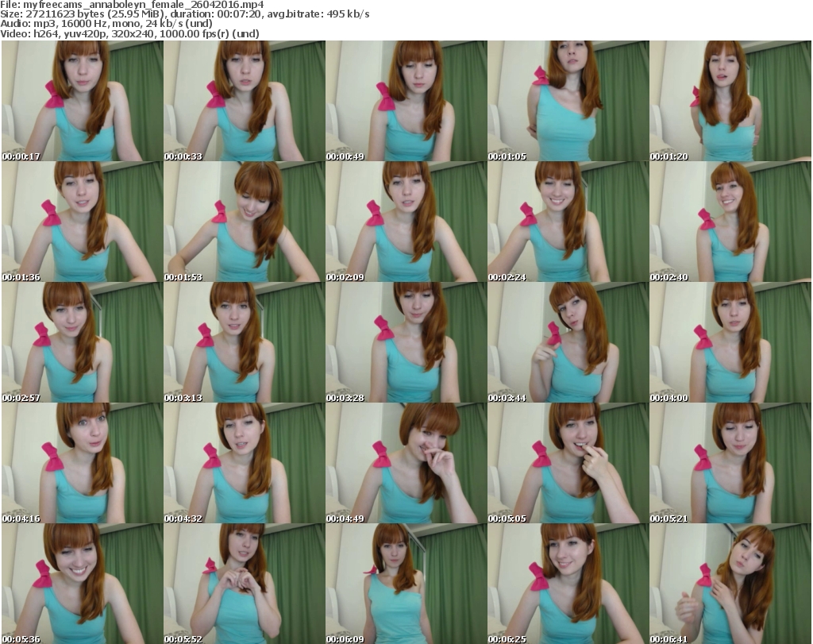The width and height of the screenshot is (813, 644).
Task: Click the thumbnail timestamped 00:00:17
Action: (83, 101)
